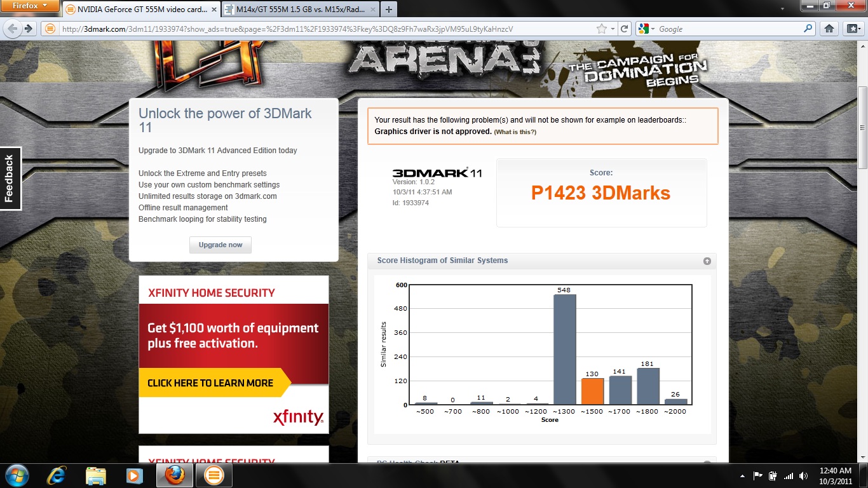Screen dimensions: 868x488
Task: Open Windows Explorer from the taskbar
Action: tap(96, 475)
